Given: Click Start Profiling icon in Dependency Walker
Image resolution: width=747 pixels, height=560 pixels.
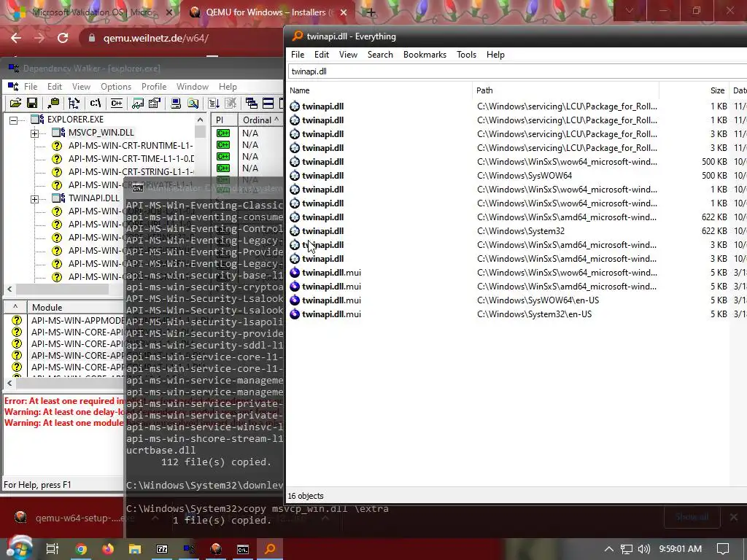Looking at the screenshot, I should (x=214, y=103).
